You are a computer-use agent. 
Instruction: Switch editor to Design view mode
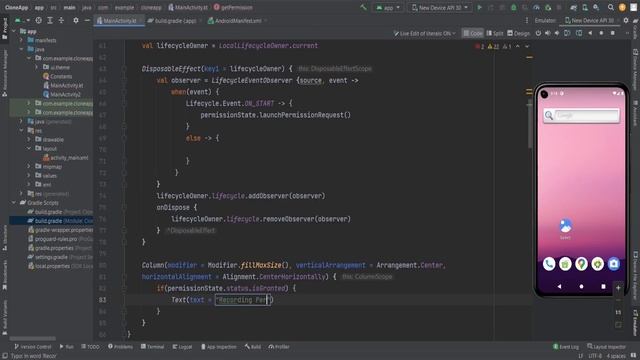click(518, 33)
